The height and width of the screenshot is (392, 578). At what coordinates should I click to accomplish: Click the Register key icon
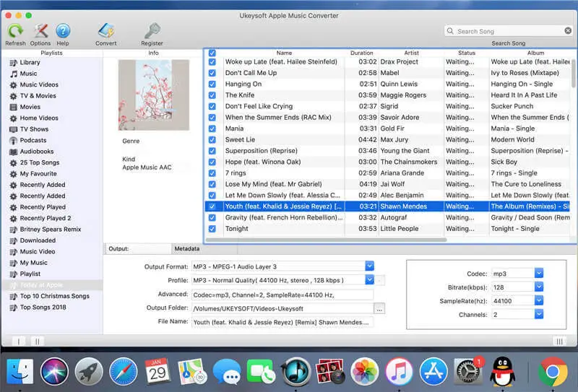(x=152, y=31)
